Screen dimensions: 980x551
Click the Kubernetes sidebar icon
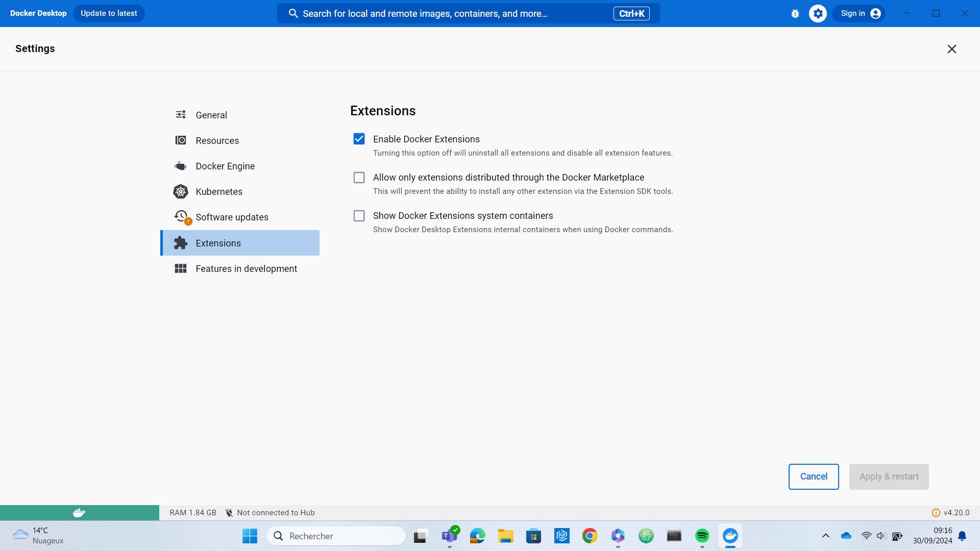tap(180, 191)
